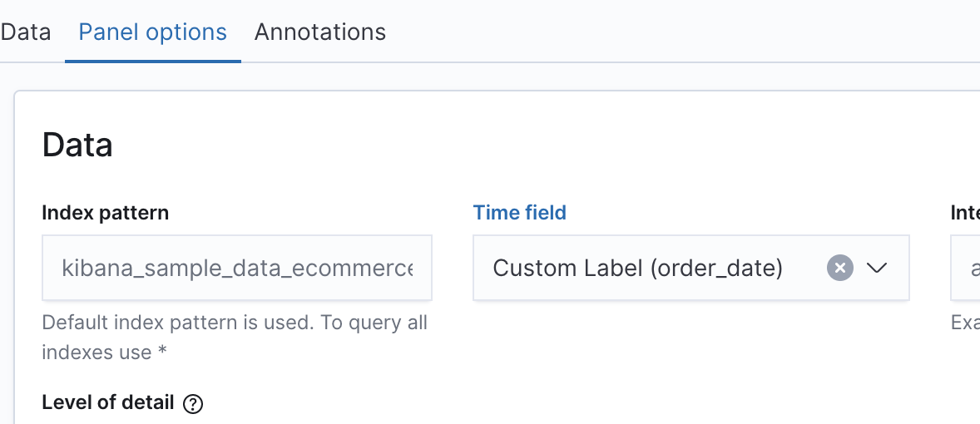Click empty space right of Annotations tab
The width and height of the screenshot is (980, 424).
click(666, 32)
